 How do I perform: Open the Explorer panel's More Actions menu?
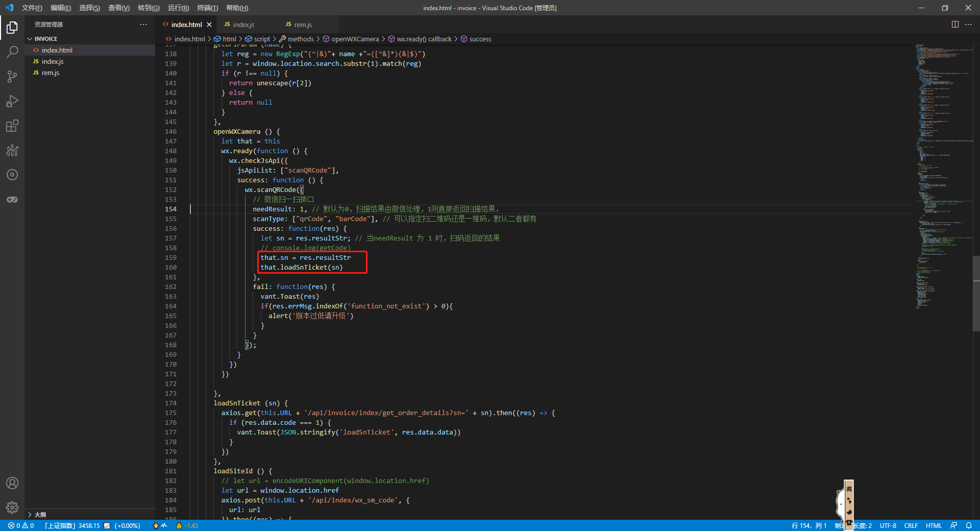pos(143,25)
